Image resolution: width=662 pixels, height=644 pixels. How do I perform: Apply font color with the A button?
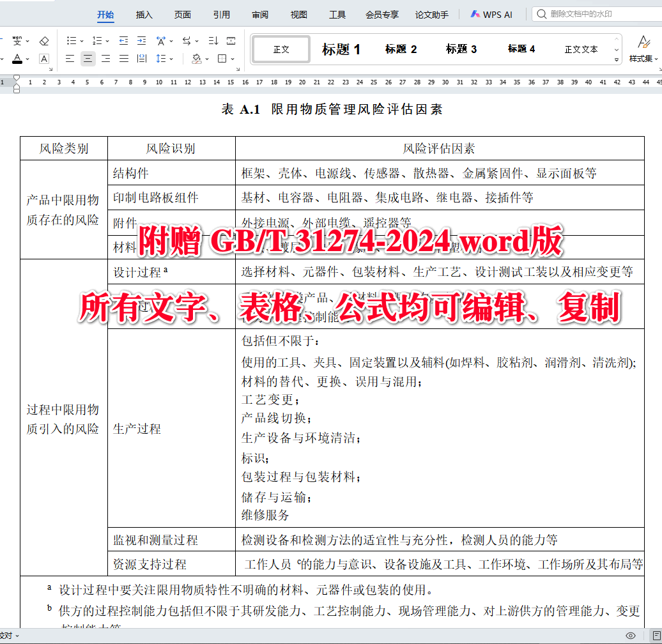[17, 59]
